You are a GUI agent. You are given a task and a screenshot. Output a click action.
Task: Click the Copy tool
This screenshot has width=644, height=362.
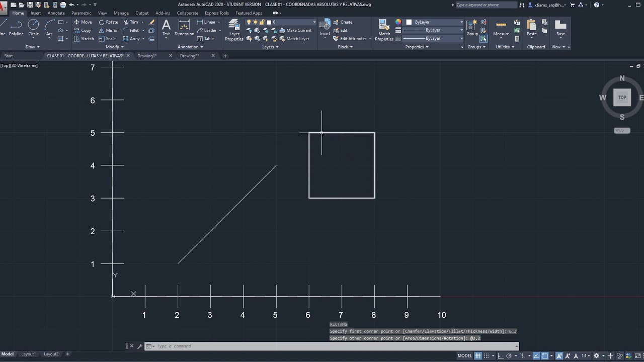[x=82, y=30]
